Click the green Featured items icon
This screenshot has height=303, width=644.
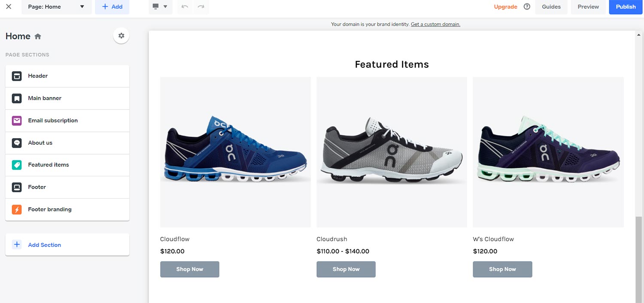click(16, 165)
